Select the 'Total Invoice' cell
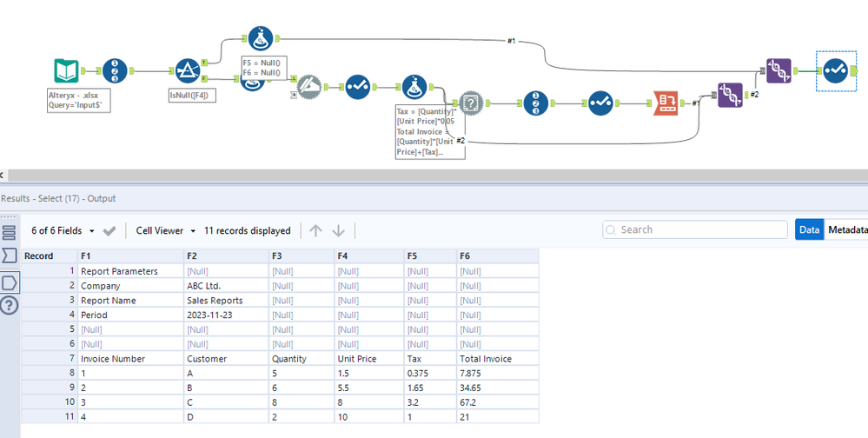Image resolution: width=868 pixels, height=438 pixels. pyautogui.click(x=498, y=359)
